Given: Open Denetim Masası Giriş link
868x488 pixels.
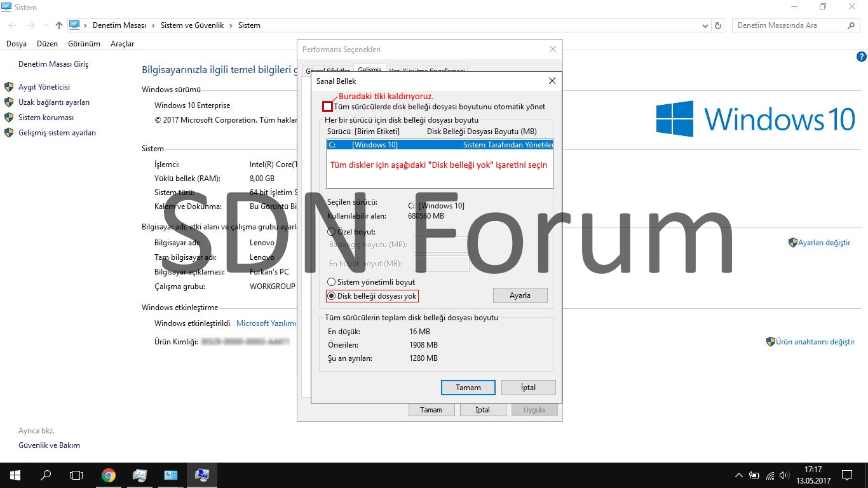Looking at the screenshot, I should pos(53,64).
